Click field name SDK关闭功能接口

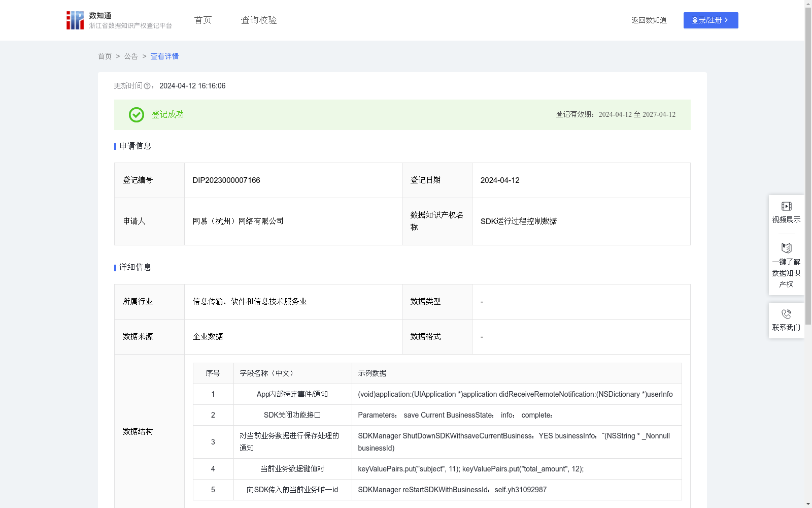tap(292, 415)
